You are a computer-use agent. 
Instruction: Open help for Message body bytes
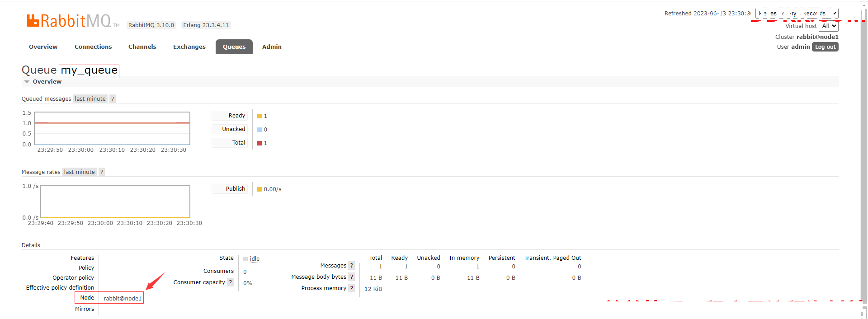[x=351, y=277]
